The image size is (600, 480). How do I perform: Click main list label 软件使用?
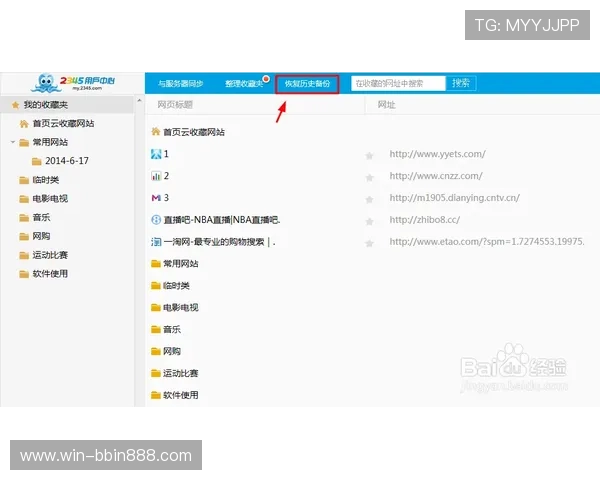pyautogui.click(x=181, y=395)
